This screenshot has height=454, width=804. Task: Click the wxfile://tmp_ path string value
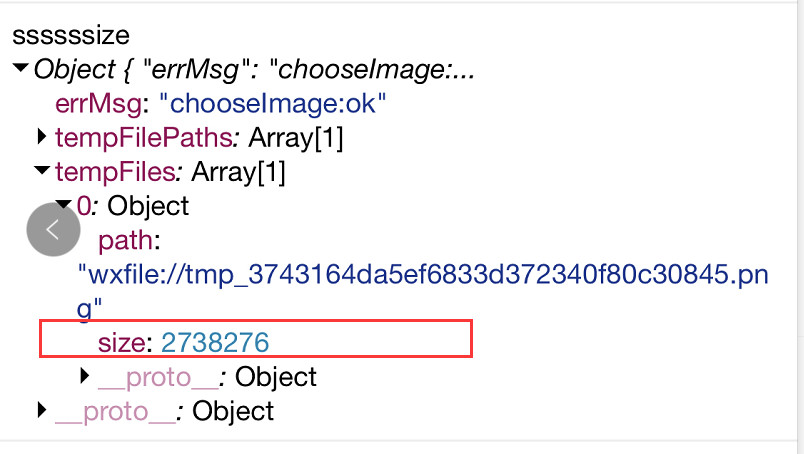[x=423, y=291]
